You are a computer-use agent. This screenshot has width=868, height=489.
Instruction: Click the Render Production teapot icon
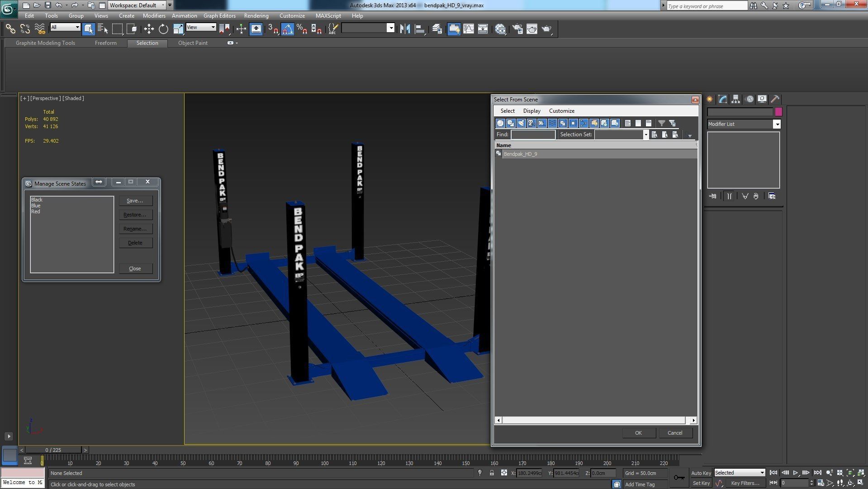(x=547, y=29)
